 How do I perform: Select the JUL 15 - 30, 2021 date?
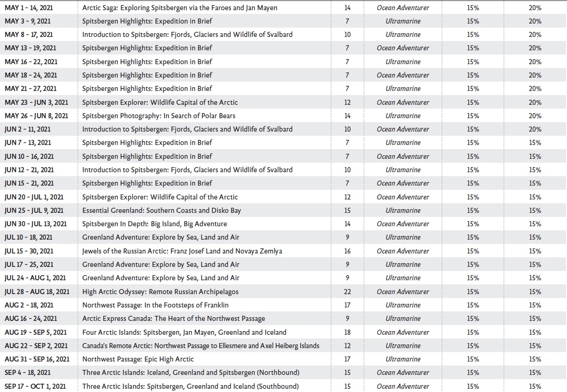29,251
